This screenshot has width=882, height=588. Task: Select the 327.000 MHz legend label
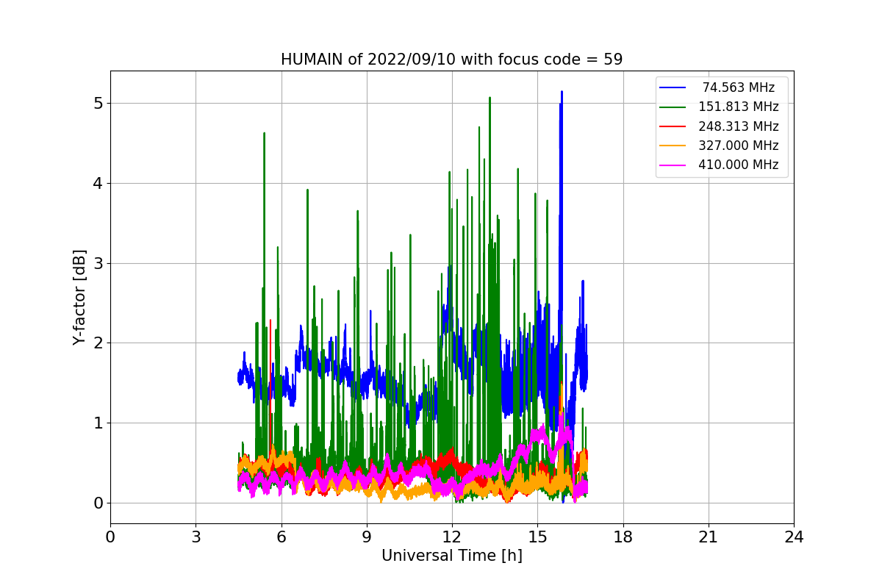(738, 146)
